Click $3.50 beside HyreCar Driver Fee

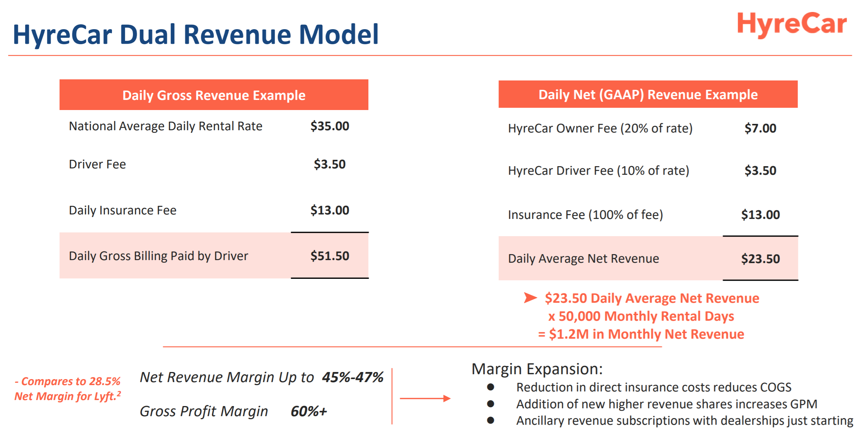[x=760, y=171]
